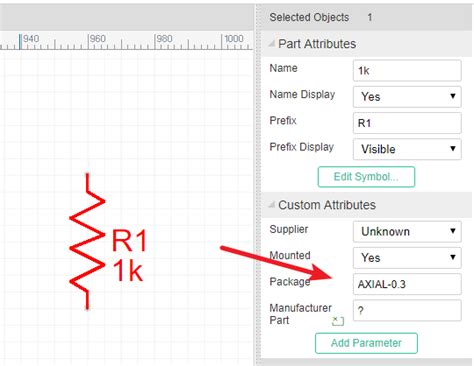
Task: Open the Mounted dropdown
Action: [407, 257]
